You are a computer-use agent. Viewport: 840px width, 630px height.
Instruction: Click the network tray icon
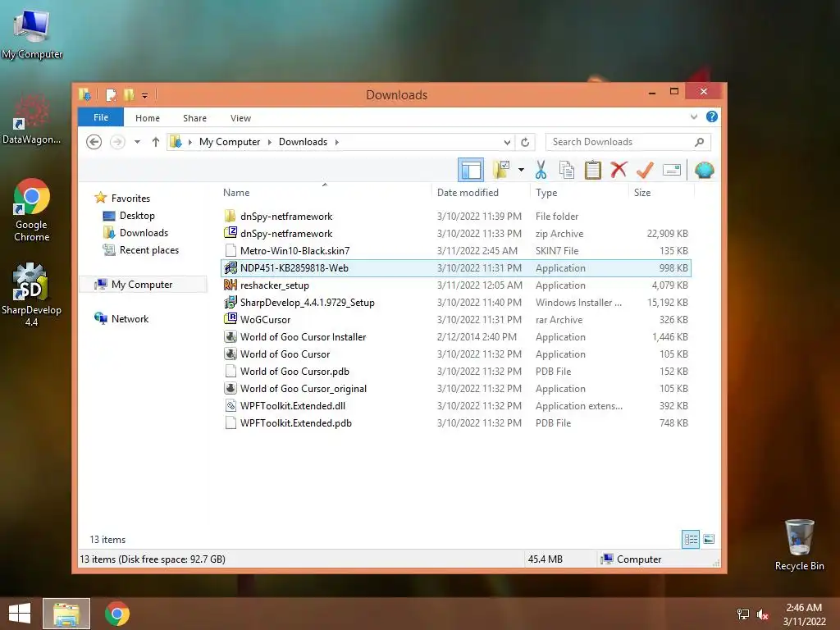[x=743, y=614]
